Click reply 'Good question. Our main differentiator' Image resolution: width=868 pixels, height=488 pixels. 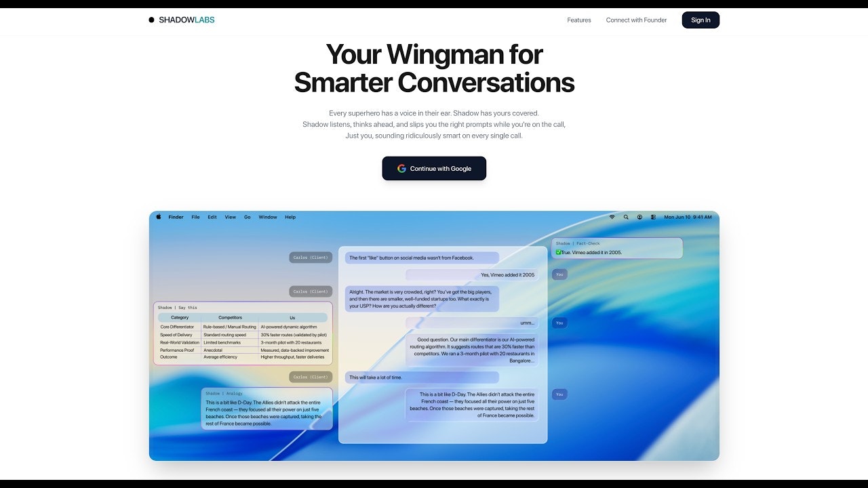[473, 350]
